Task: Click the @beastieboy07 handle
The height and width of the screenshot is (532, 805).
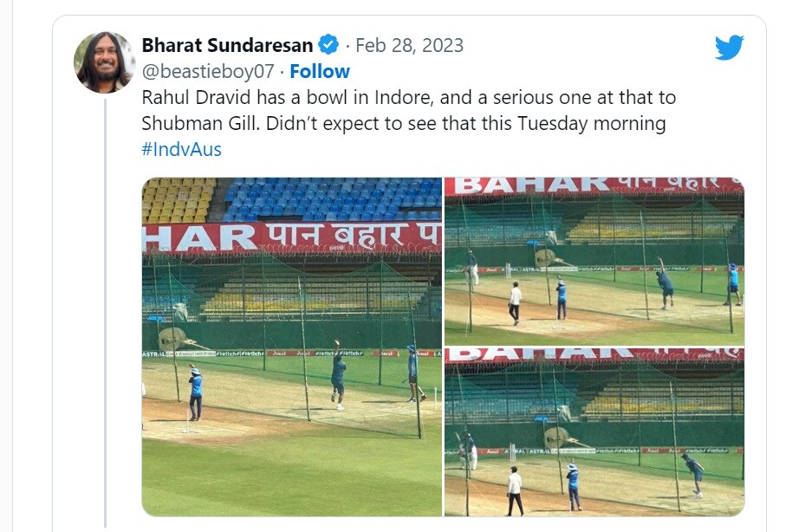Action: (x=210, y=71)
